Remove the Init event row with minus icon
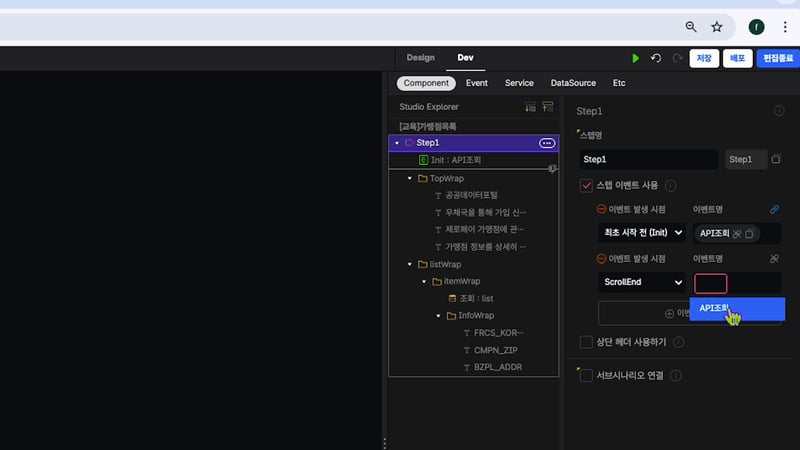Viewport: 800px width, 450px height. coord(601,209)
